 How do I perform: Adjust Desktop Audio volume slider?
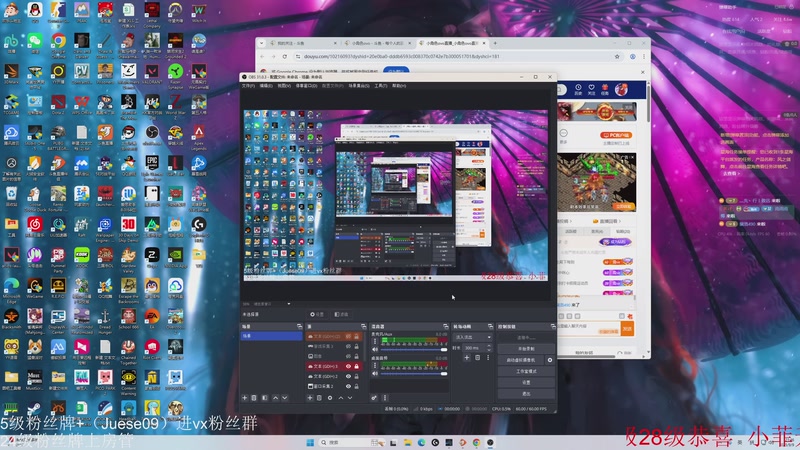pos(414,373)
